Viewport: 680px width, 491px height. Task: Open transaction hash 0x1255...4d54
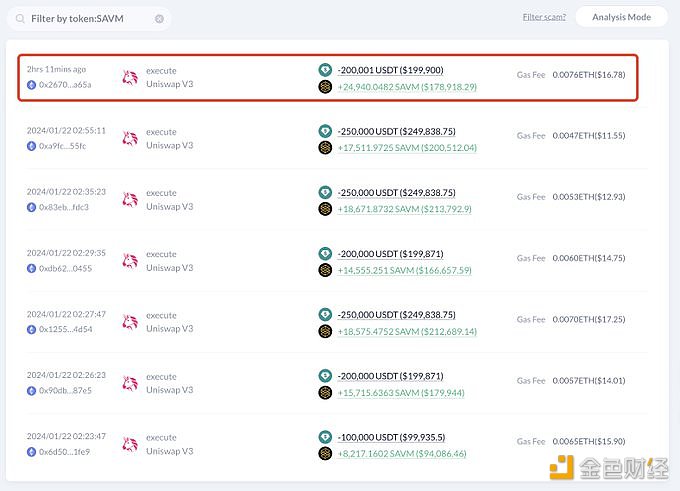tap(65, 330)
